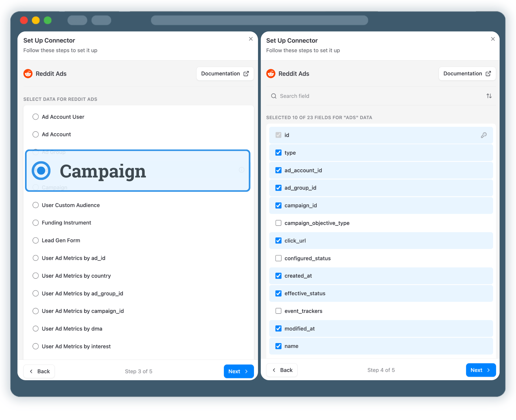This screenshot has width=516, height=420.
Task: Enable the campaign_objective_type checkbox
Action: click(278, 223)
